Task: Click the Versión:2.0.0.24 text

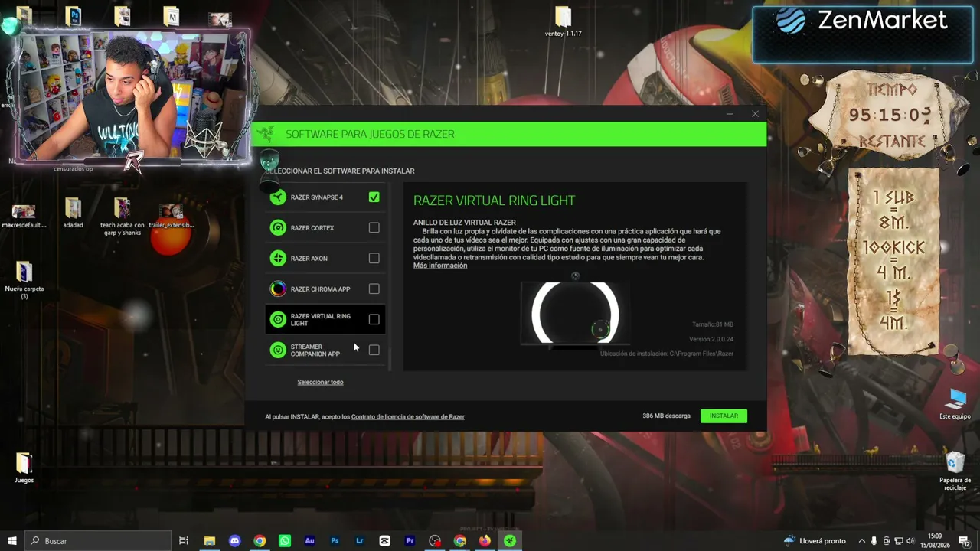Action: [711, 339]
